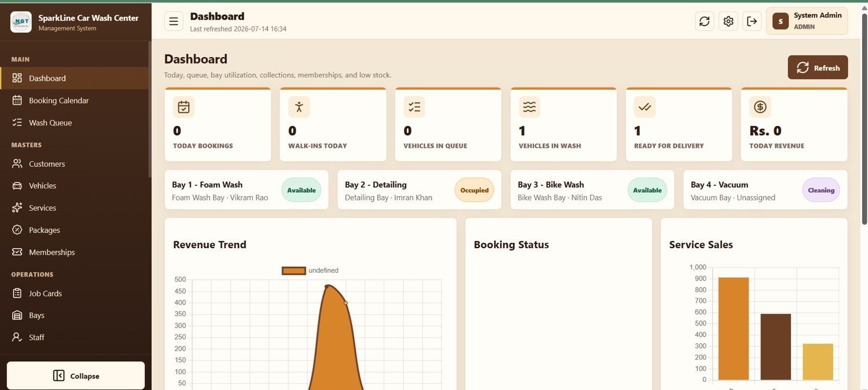Click the Bay 1 - Foam Wash card
This screenshot has height=390, width=868.
(246, 190)
